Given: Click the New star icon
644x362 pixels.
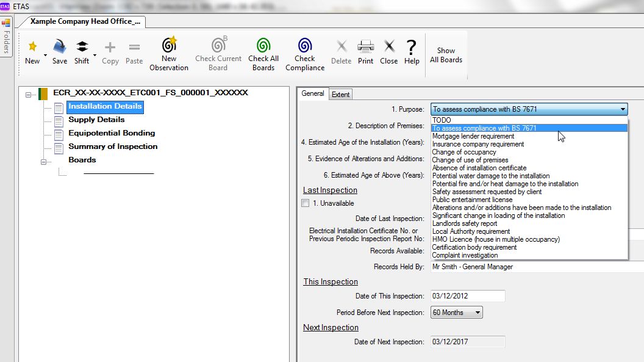Looking at the screenshot, I should (32, 46).
